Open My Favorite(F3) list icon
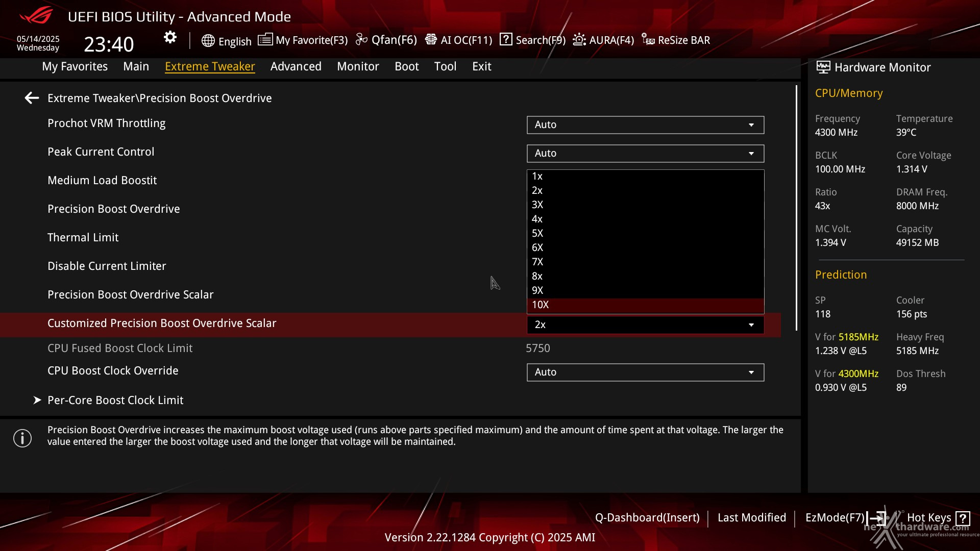The height and width of the screenshot is (551, 980). (x=265, y=39)
